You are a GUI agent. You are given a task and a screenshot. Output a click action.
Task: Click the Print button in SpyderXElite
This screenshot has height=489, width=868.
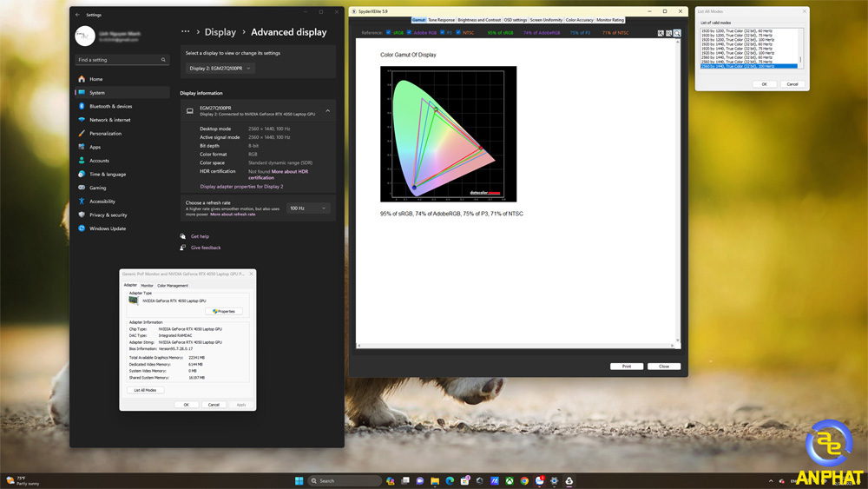(x=627, y=366)
